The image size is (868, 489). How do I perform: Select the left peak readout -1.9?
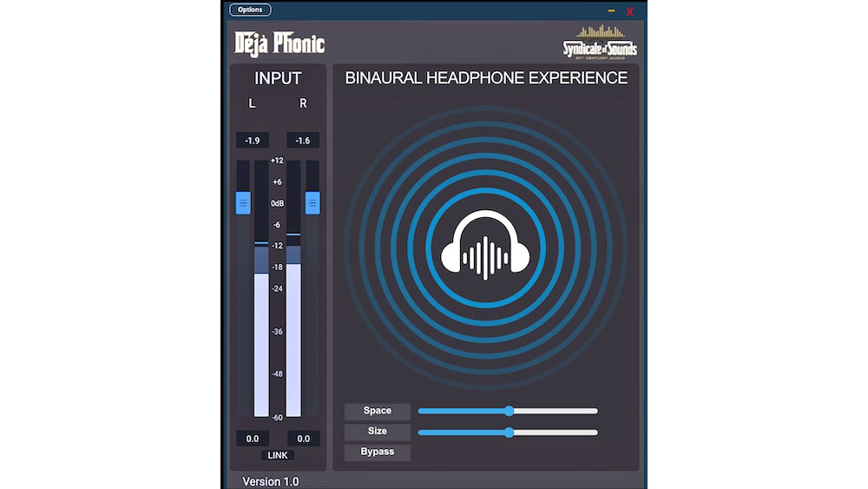point(253,141)
